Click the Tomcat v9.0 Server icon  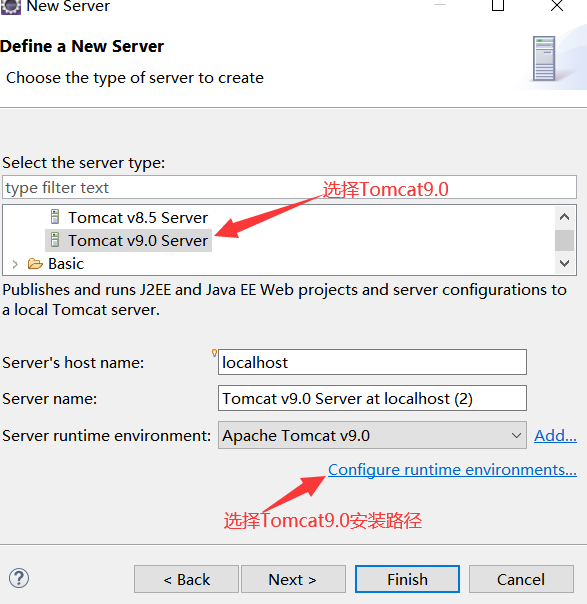click(55, 240)
